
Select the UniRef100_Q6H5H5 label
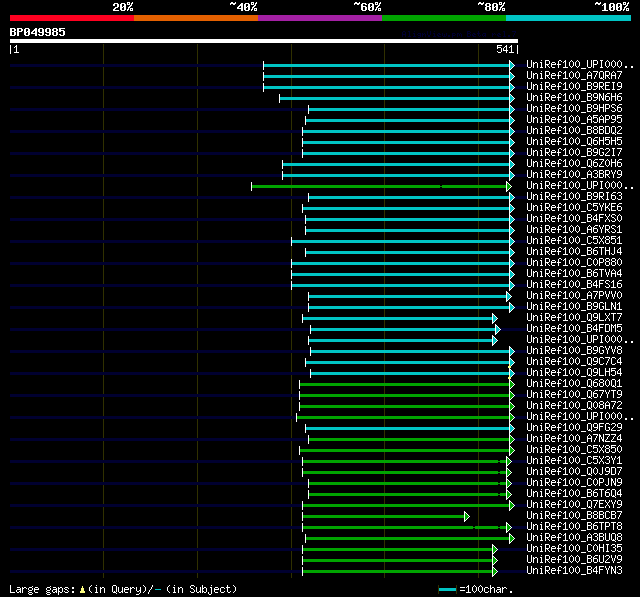point(574,142)
